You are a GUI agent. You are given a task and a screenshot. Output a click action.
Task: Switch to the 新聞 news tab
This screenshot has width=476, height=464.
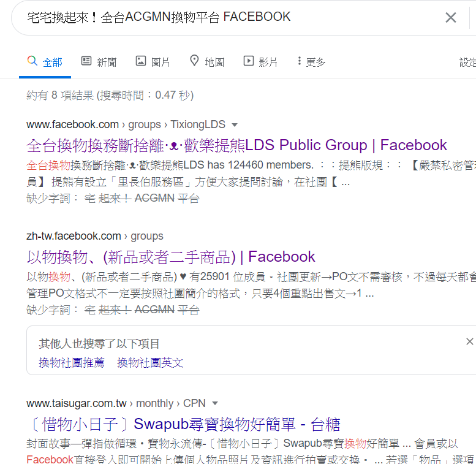click(x=99, y=62)
